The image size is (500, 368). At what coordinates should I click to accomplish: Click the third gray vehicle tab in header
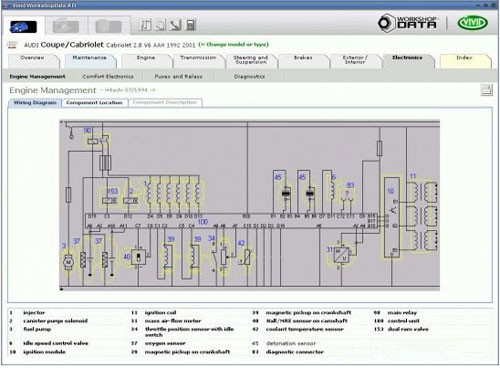[x=109, y=26]
